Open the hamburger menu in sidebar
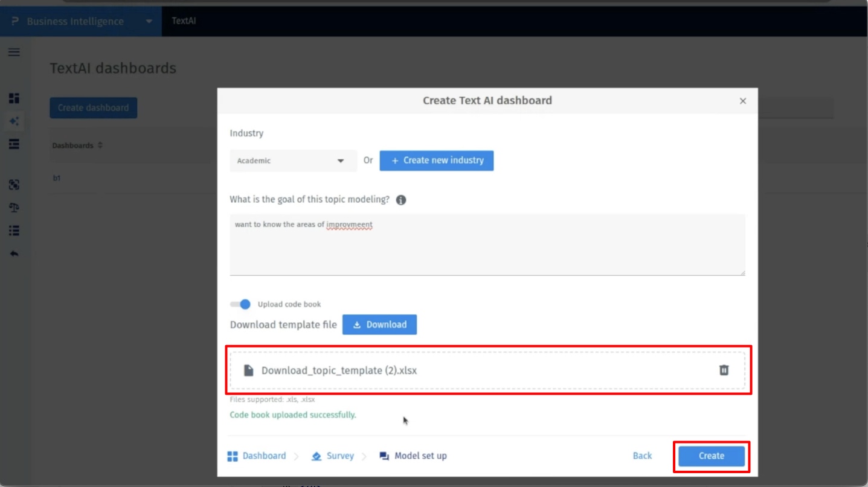Screen dimensions: 868x487 point(14,52)
